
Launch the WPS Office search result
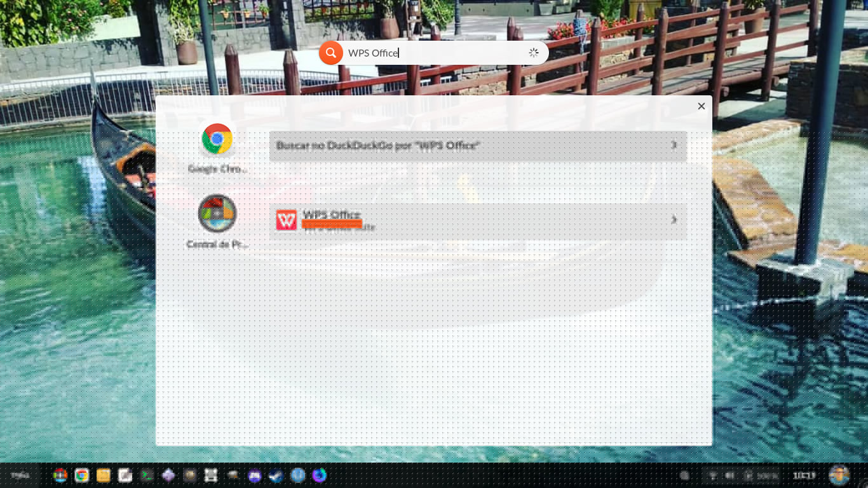[x=470, y=220]
